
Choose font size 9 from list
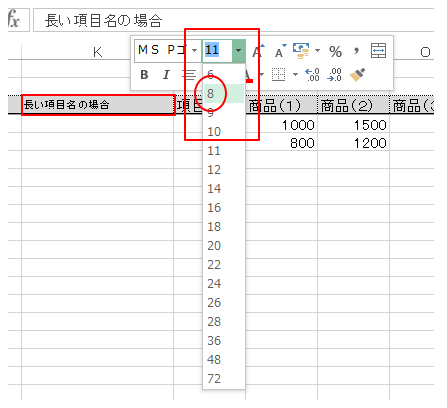pos(224,112)
